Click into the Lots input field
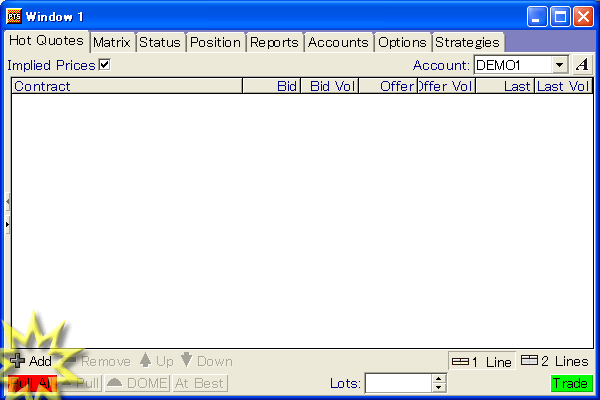Viewport: 600px width, 400px height. [x=398, y=383]
